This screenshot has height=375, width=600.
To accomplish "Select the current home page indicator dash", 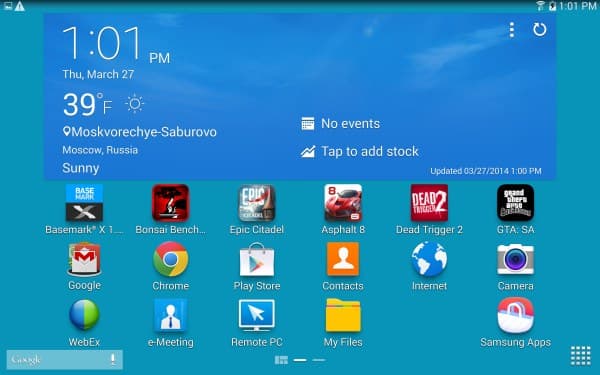I will click(x=300, y=360).
